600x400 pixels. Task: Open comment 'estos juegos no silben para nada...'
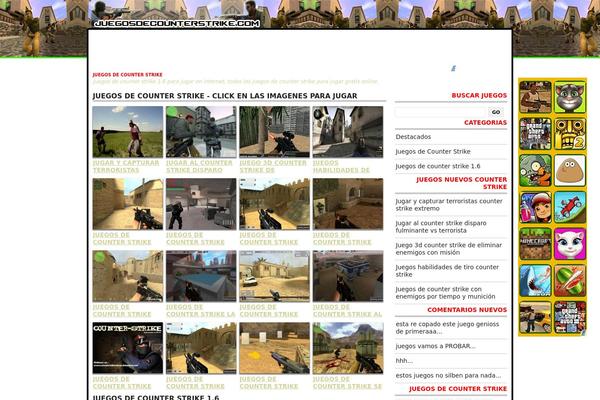click(448, 376)
